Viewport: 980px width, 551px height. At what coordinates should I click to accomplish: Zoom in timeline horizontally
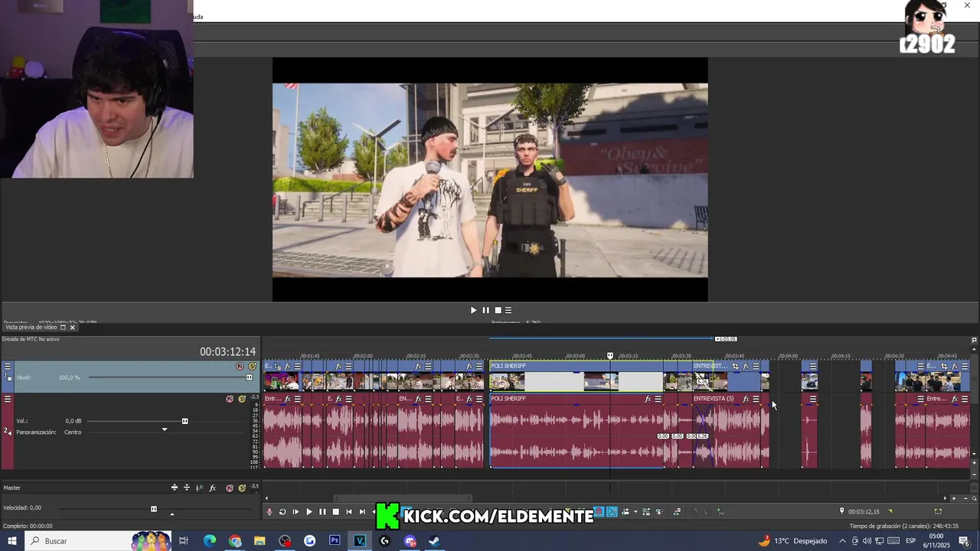tap(954, 498)
